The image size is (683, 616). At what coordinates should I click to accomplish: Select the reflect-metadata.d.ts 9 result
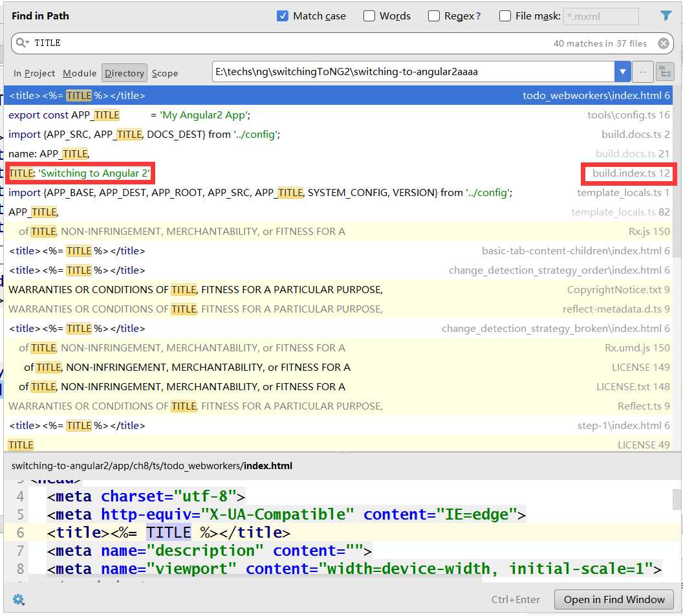(x=338, y=309)
